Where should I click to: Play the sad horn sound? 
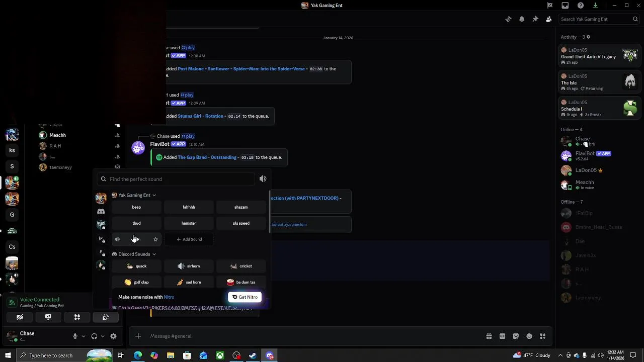(x=189, y=282)
